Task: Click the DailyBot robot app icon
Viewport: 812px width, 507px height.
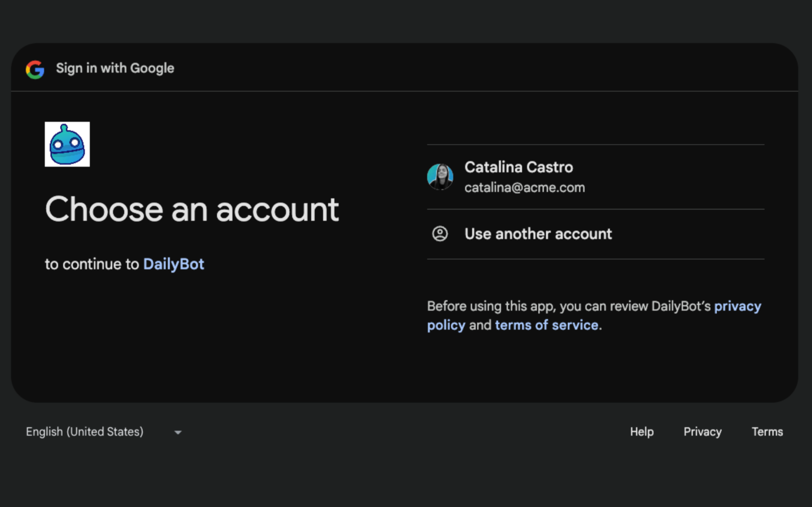Action: click(x=67, y=144)
